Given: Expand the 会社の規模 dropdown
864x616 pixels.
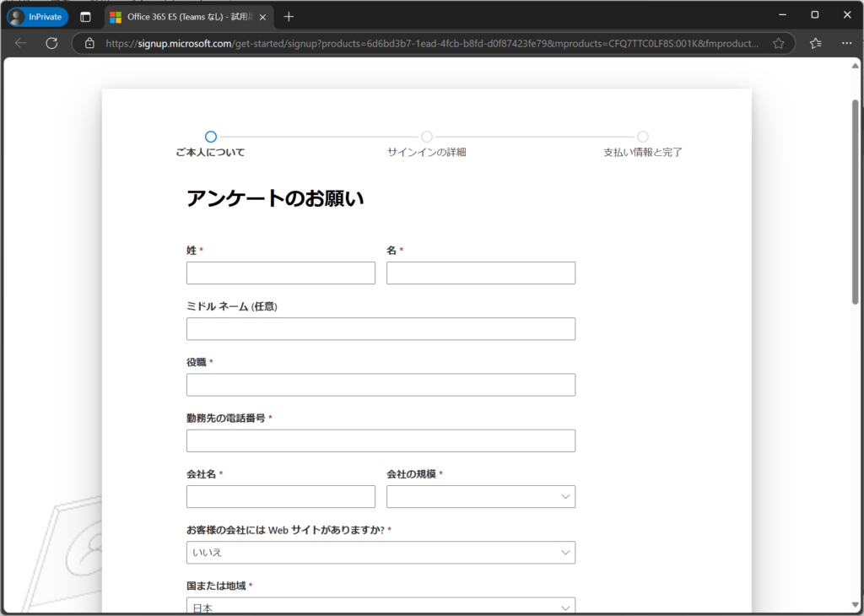Looking at the screenshot, I should (x=481, y=497).
